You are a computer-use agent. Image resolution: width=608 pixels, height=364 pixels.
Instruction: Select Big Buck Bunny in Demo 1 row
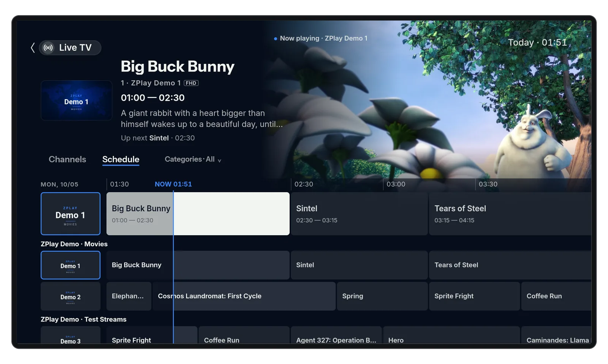click(198, 265)
